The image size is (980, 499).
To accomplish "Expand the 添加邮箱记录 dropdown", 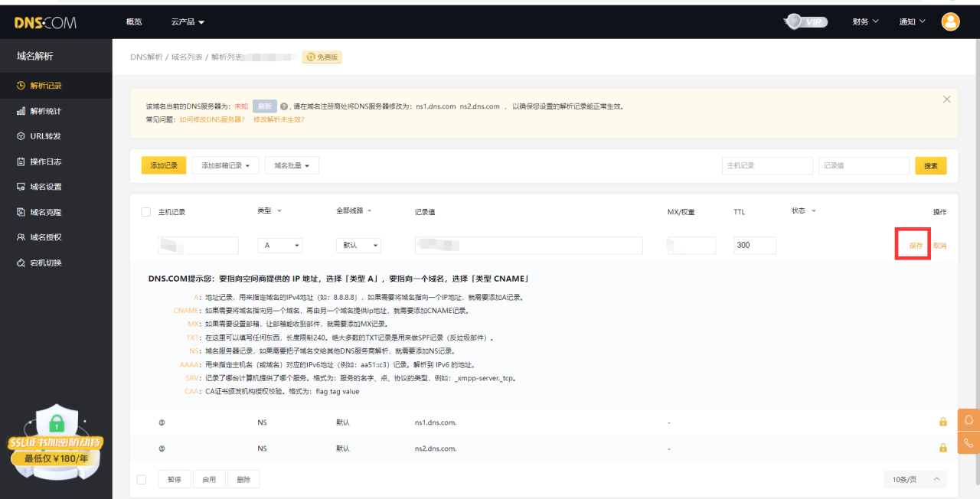I will [225, 165].
